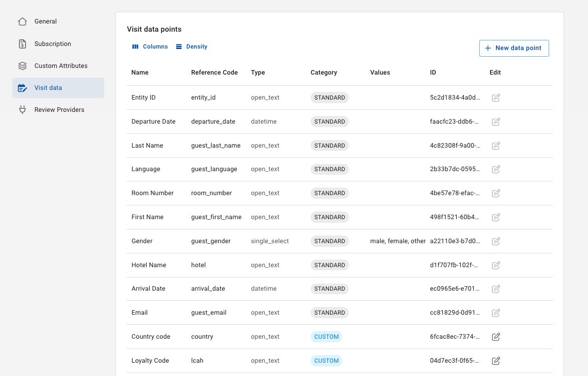Click the 'Loyalty Code' name cell
The height and width of the screenshot is (376, 588).
(150, 361)
